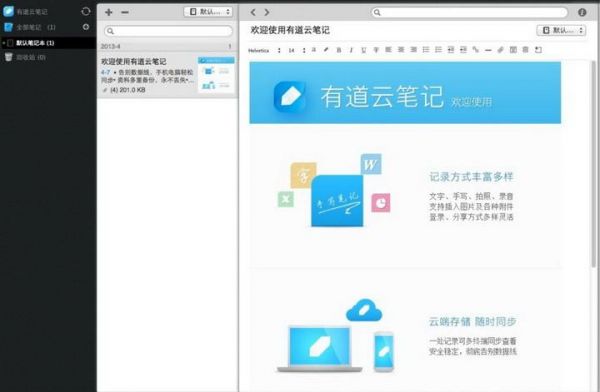Go forward with the right arrow
Viewport: 600px width, 392px height.
tap(267, 12)
